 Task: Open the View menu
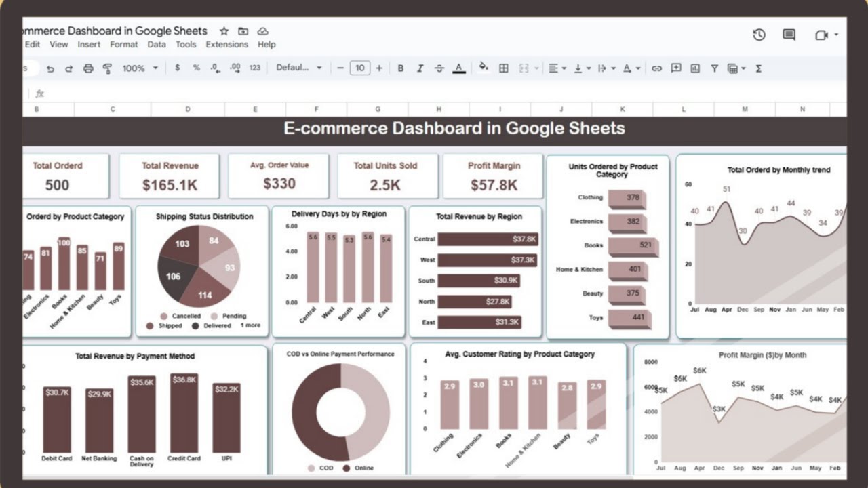(x=59, y=45)
